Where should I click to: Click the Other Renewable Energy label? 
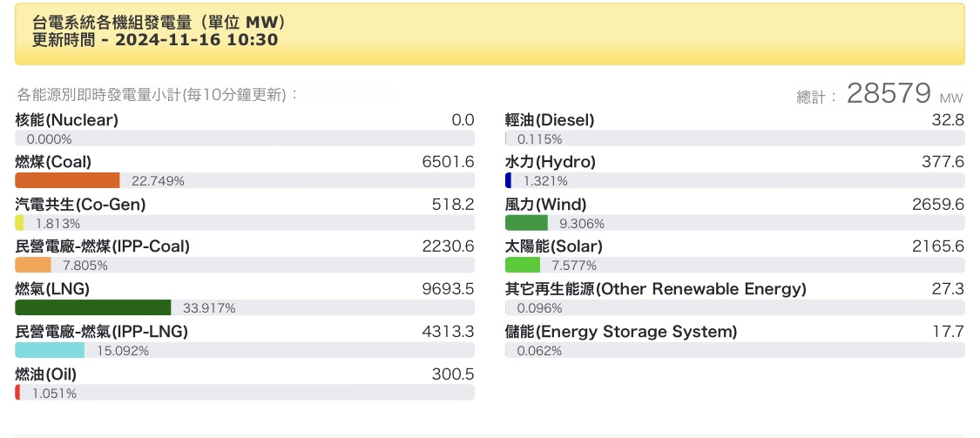tap(656, 289)
